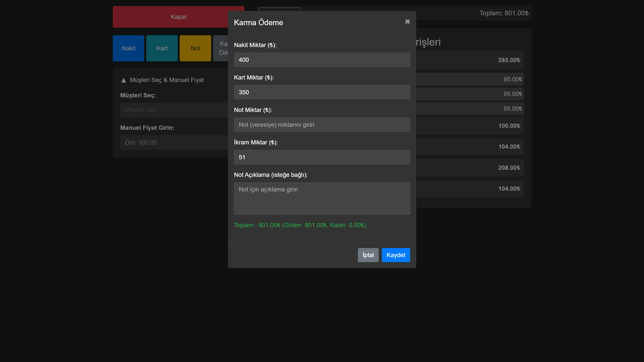Focus the Nakit Miktar input field
The height and width of the screenshot is (362, 644).
point(322,60)
